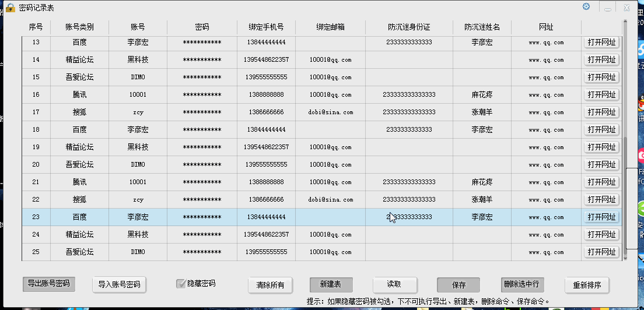Open website for row 25
The width and height of the screenshot is (644, 310).
click(601, 252)
